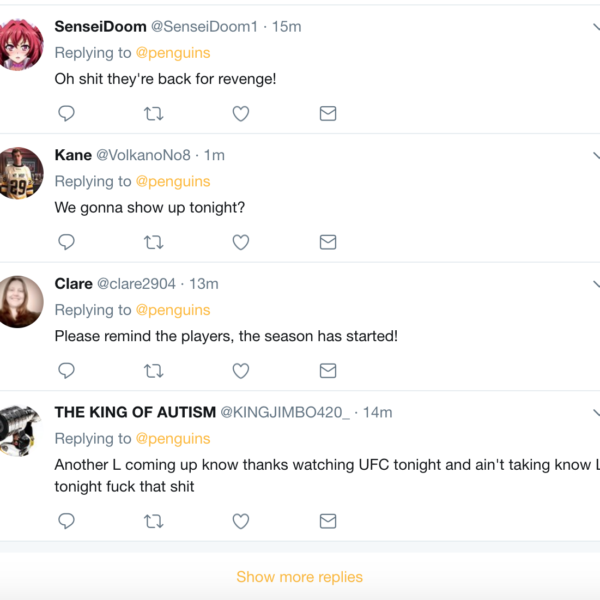Open @penguins link in Clare's reply
600x600 pixels.
click(173, 310)
